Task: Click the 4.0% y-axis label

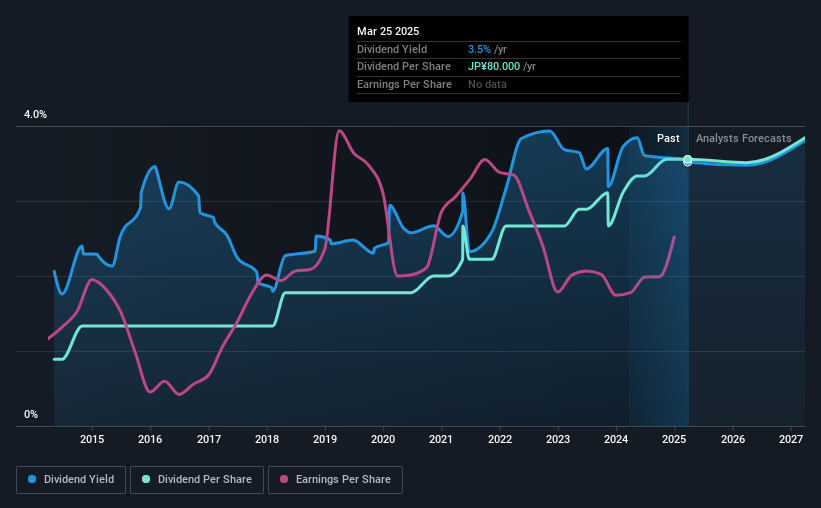Action: (35, 114)
